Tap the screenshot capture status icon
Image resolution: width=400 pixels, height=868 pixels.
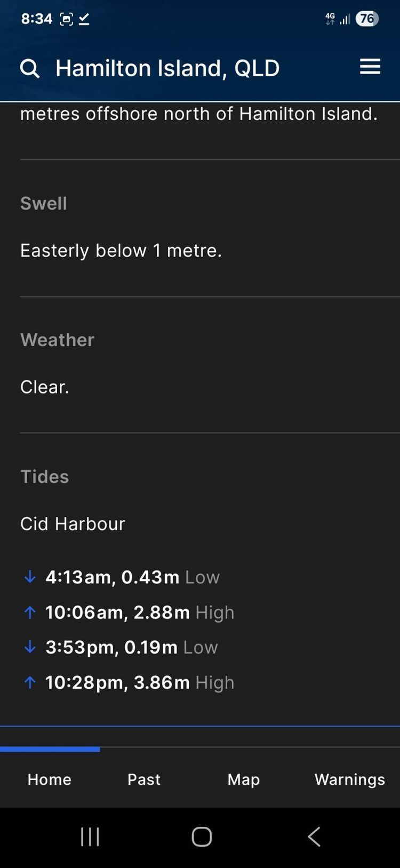[x=66, y=19]
